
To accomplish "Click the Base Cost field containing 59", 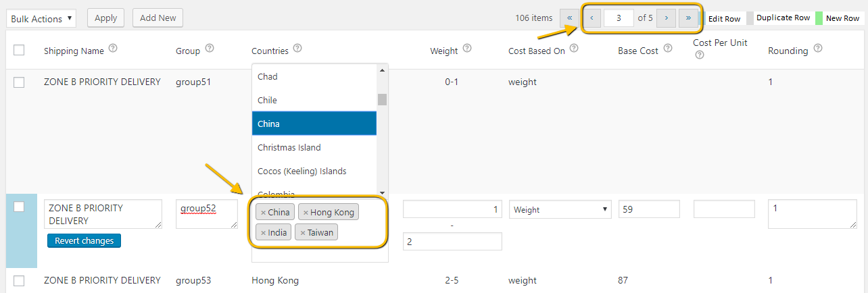I will (x=649, y=210).
